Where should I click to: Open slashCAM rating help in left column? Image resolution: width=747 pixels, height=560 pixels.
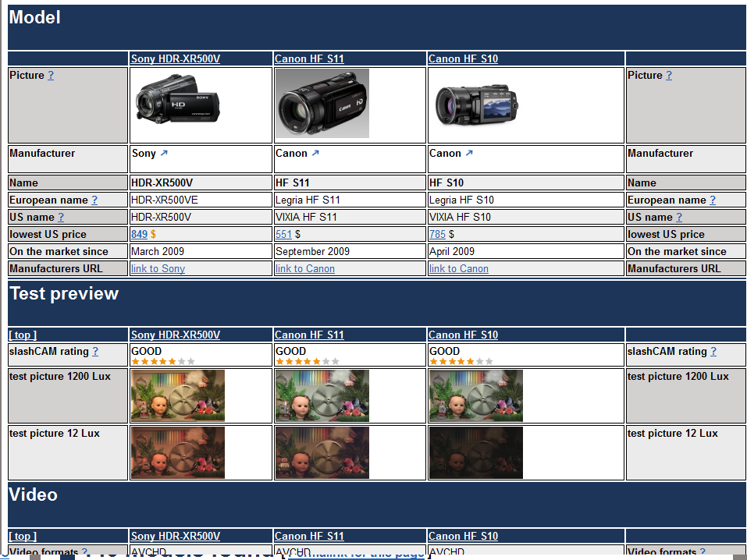point(95,352)
